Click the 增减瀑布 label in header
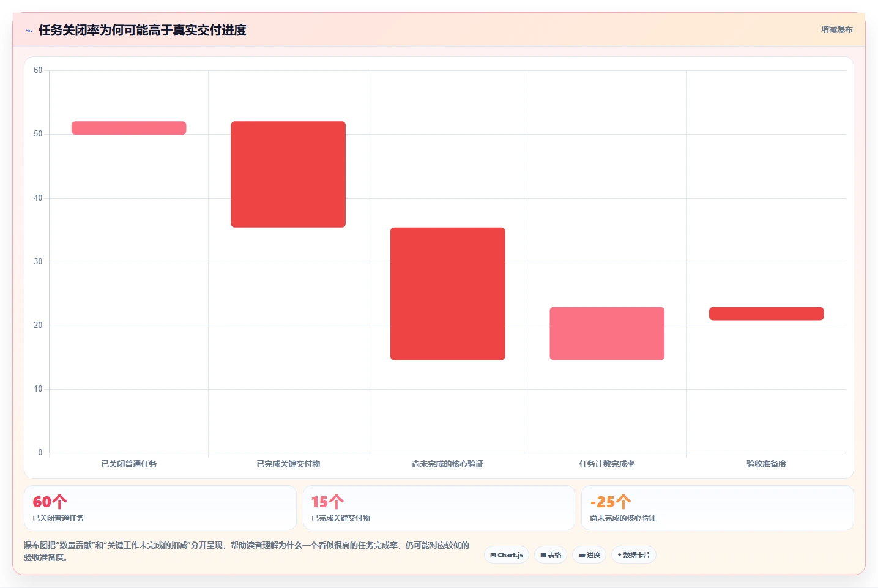The width and height of the screenshot is (878, 588). (836, 29)
